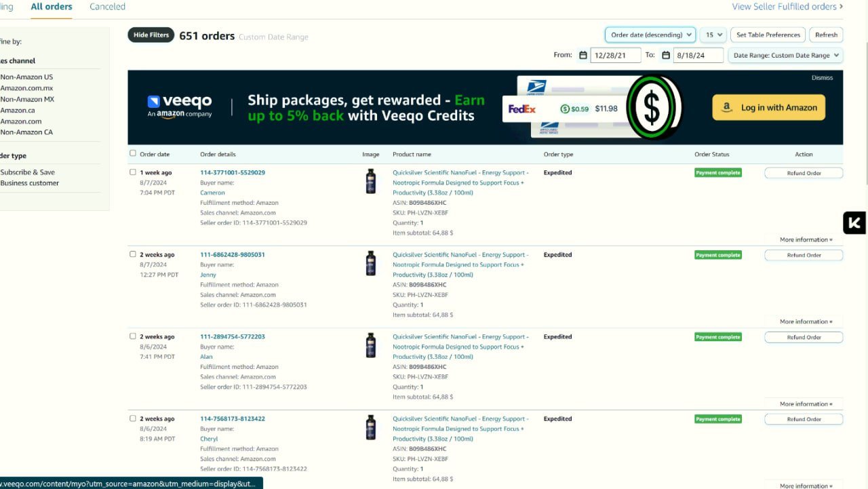Open product name link in Alan's order

pos(460,347)
